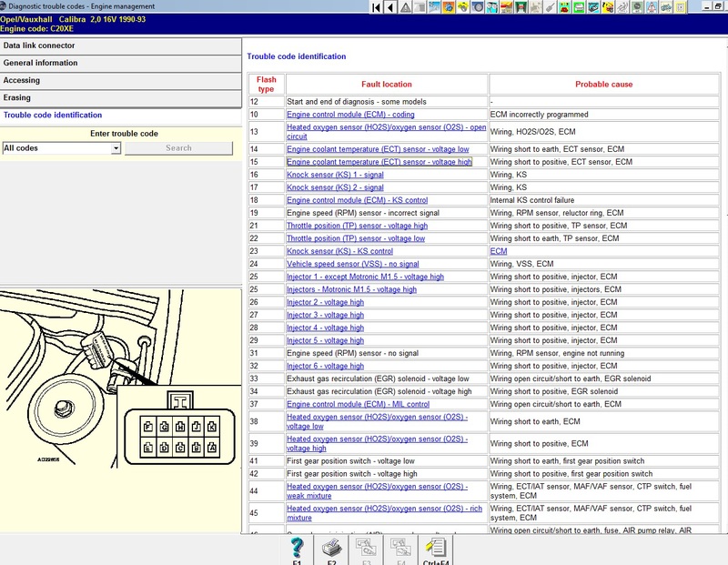Screen dimensions: 728x565
Task: Open Injector 4 - voltage high link
Action: (x=325, y=328)
